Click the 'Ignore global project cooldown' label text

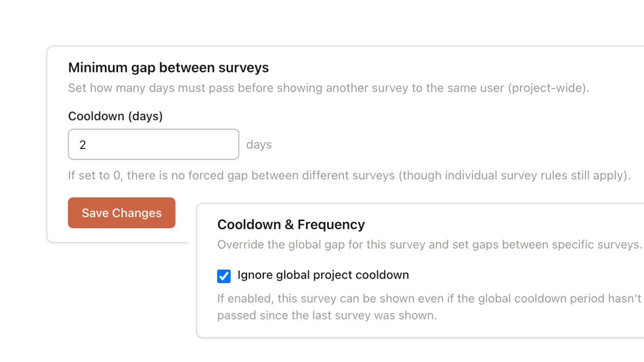[323, 275]
